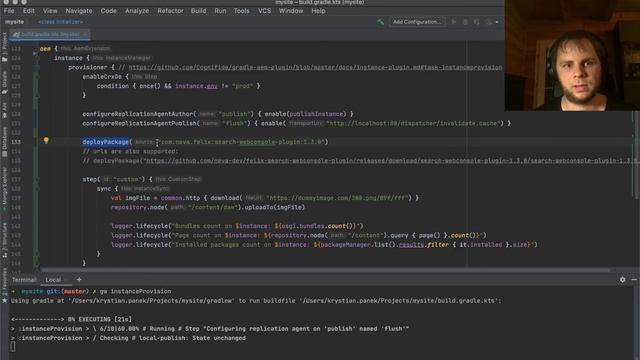Click the repository.node uploadTo line
This screenshot has height=360, width=640.
pos(208,207)
